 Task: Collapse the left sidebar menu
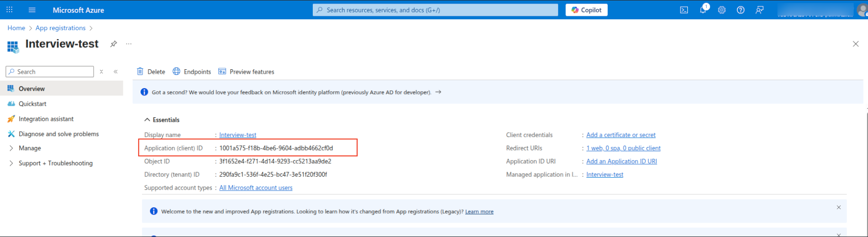116,72
